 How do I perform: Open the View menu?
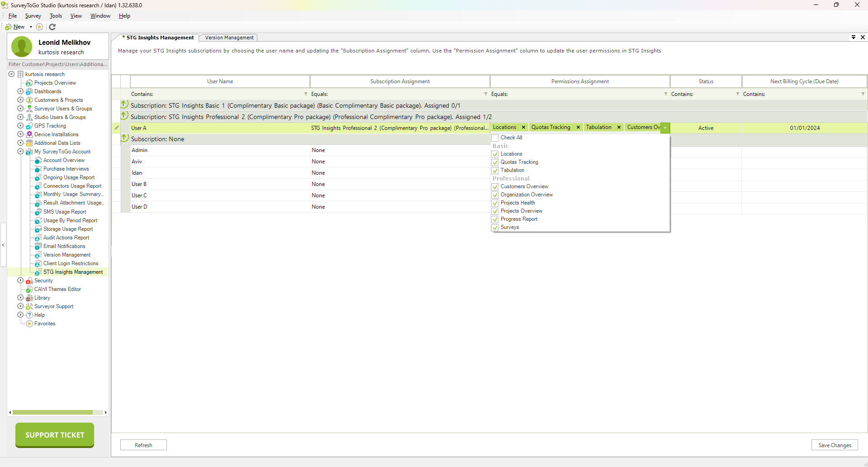[x=76, y=16]
